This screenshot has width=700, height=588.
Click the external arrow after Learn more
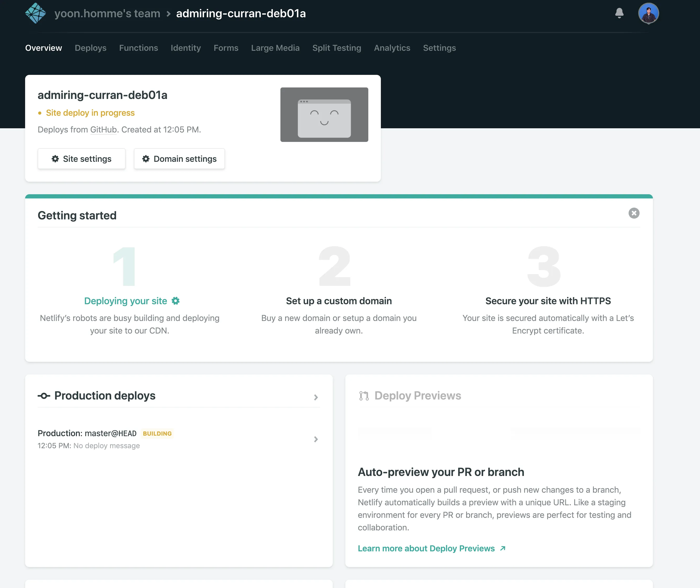click(x=503, y=548)
